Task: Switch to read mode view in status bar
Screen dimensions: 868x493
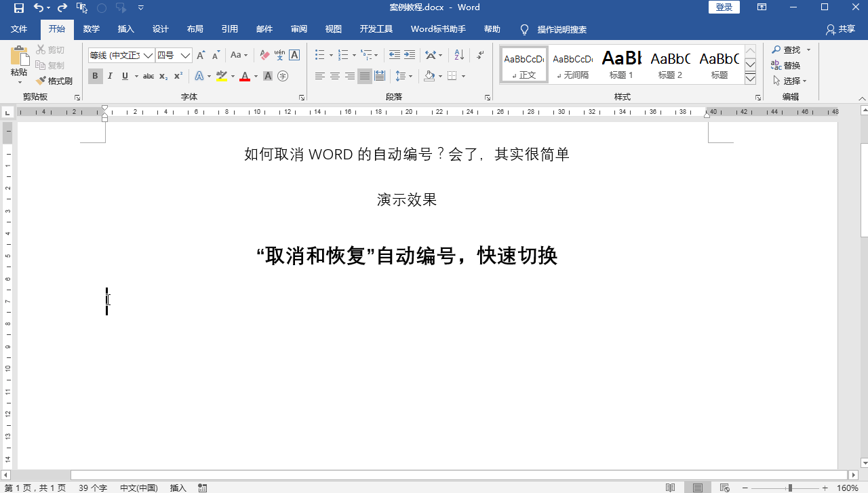Action: coord(670,488)
